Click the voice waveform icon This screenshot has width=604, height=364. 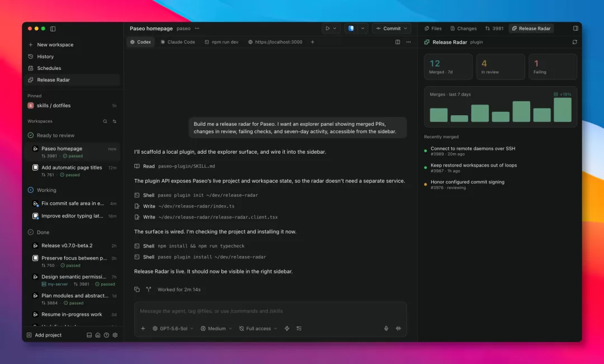[398, 329]
